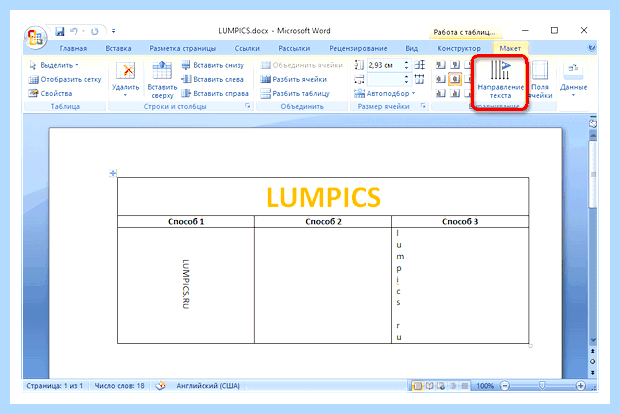Click the LUMPICS title in the table
Screen dimensions: 620x414
[x=323, y=197]
